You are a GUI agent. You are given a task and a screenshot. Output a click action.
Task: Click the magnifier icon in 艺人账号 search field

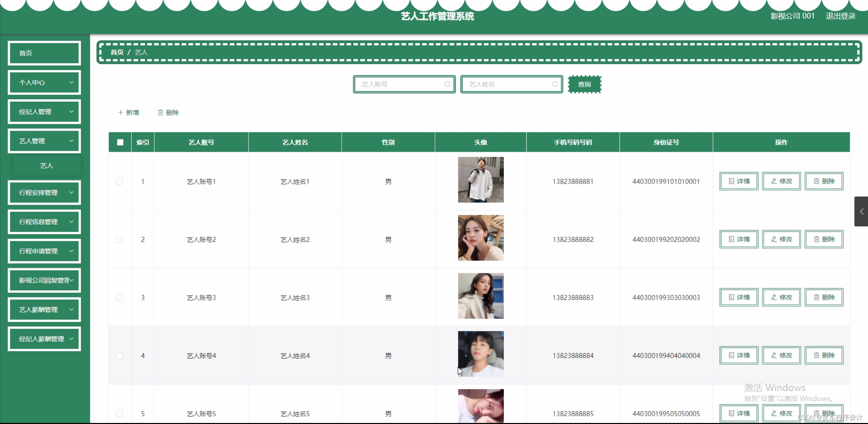coord(448,84)
